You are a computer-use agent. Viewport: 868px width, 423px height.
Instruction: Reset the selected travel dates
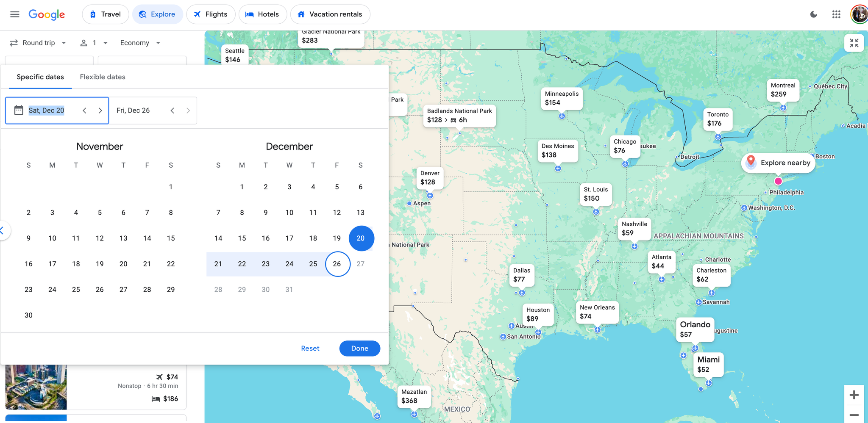pos(310,348)
